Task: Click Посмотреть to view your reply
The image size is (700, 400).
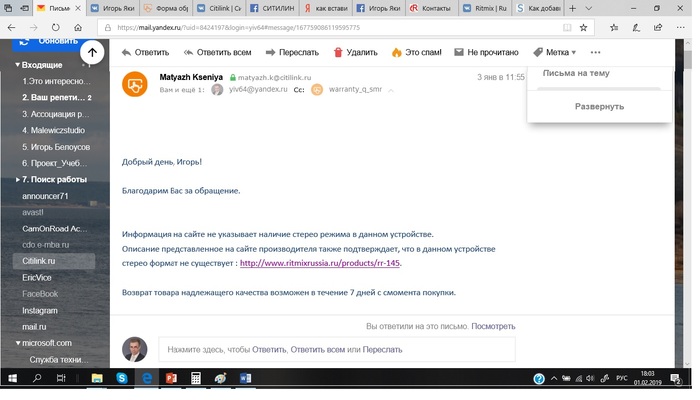Action: click(x=493, y=326)
